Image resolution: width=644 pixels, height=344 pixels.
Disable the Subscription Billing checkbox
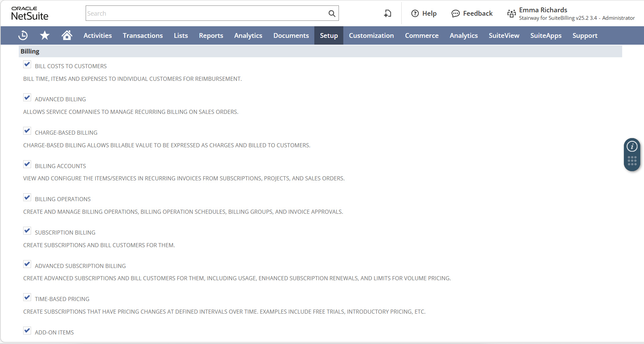click(x=27, y=231)
